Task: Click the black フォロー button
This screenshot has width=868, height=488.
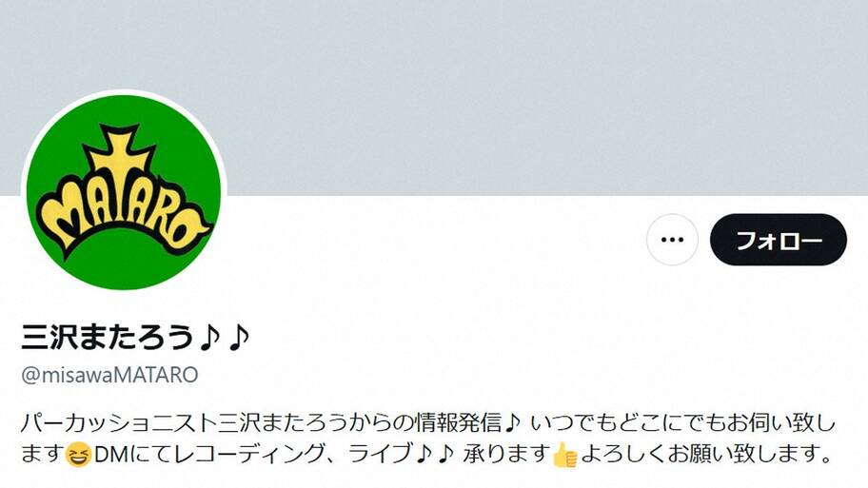Action: click(x=779, y=240)
